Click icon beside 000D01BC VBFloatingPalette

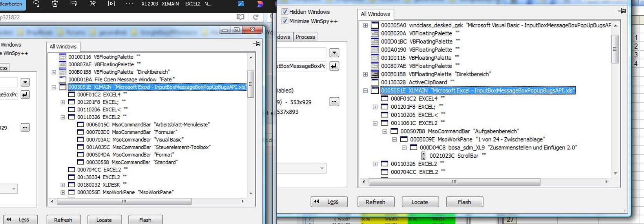pyautogui.click(x=375, y=42)
